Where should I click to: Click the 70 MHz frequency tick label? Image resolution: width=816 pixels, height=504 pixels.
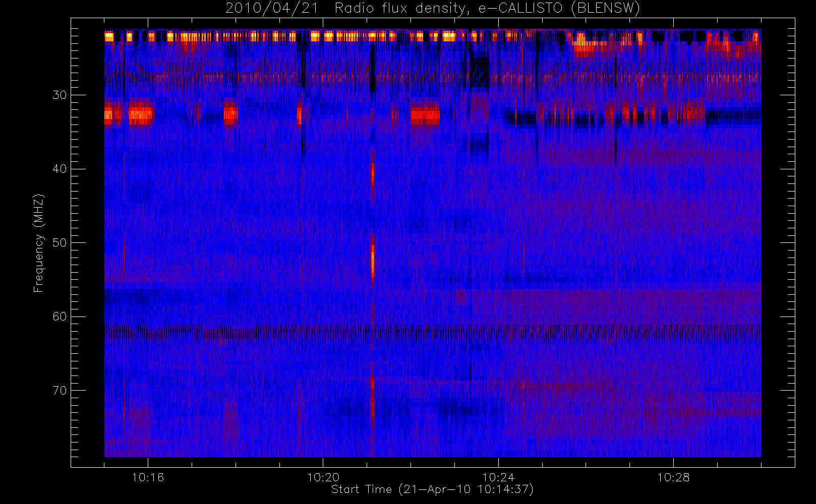[x=60, y=391]
